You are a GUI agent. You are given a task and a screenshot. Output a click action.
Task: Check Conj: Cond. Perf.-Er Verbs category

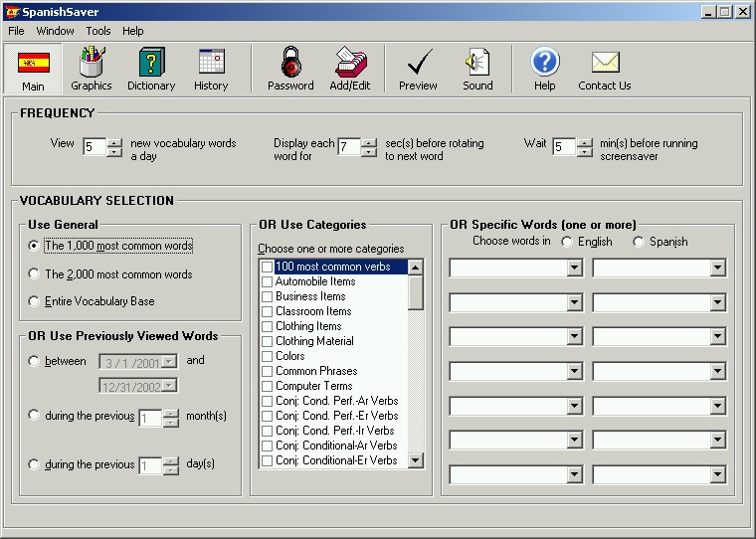point(267,416)
